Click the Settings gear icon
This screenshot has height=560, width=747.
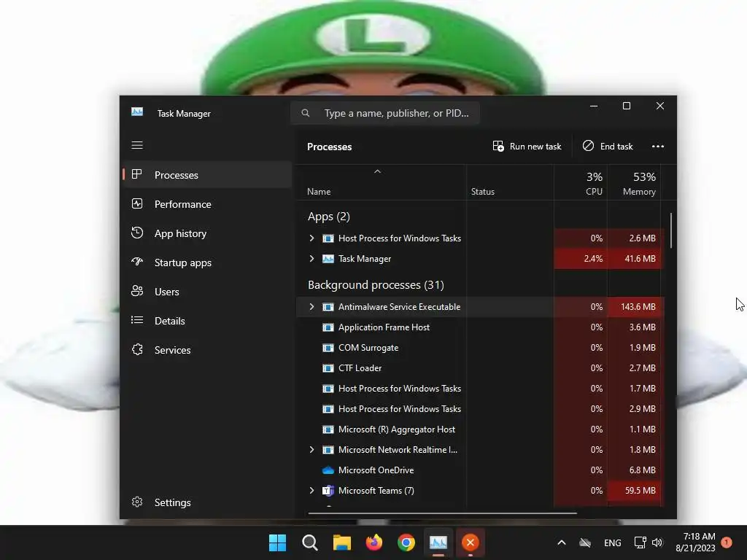[137, 502]
